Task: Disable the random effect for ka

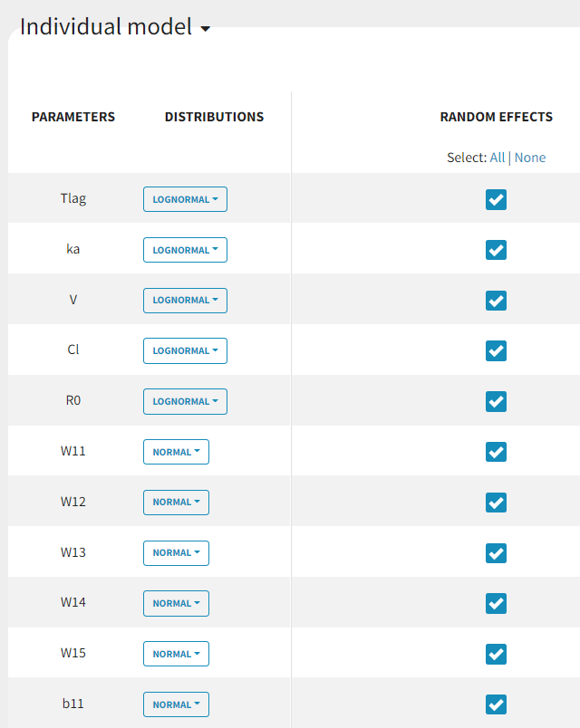Action: click(x=496, y=250)
